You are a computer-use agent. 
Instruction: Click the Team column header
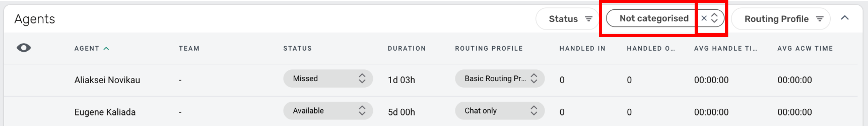(189, 49)
